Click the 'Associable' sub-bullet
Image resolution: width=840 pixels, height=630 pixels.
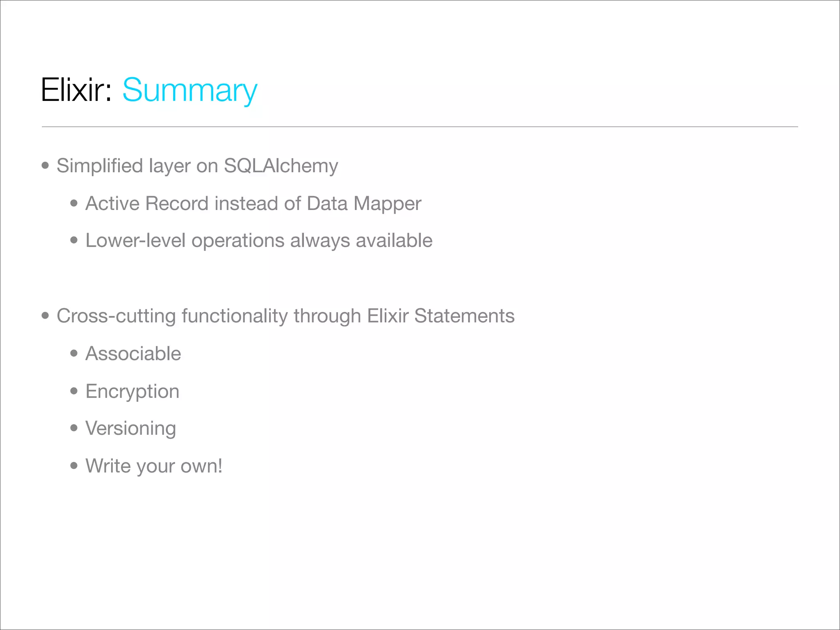coord(133,354)
